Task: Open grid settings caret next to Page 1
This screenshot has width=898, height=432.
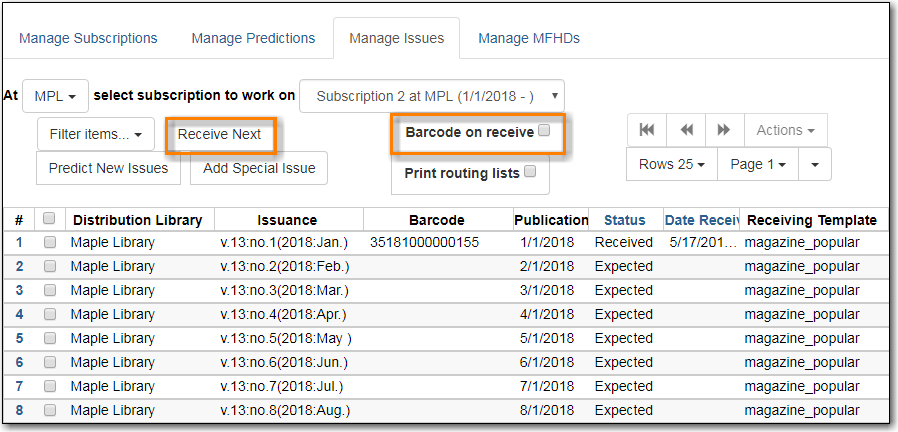Action: point(814,164)
